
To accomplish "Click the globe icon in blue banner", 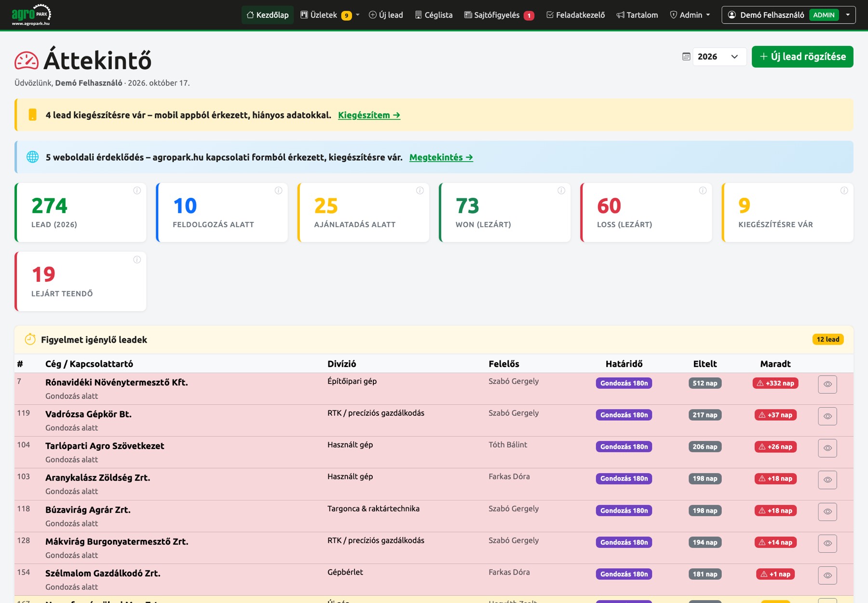I will pos(32,157).
